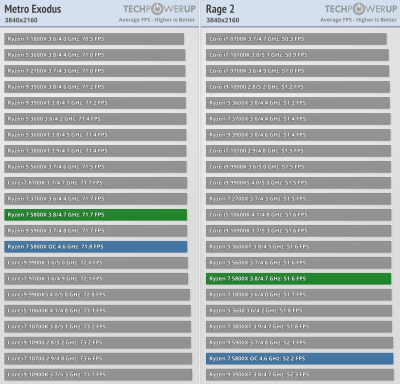Screen dimensions: 400x384
Task: Click the Ryzen 9 3900XT 71.2 FPS bar
Action: click(x=95, y=103)
